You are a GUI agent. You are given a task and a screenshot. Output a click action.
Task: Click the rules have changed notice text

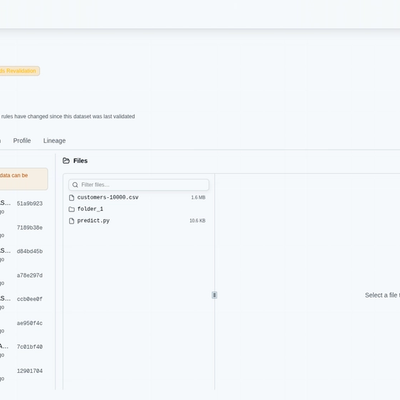(68, 116)
